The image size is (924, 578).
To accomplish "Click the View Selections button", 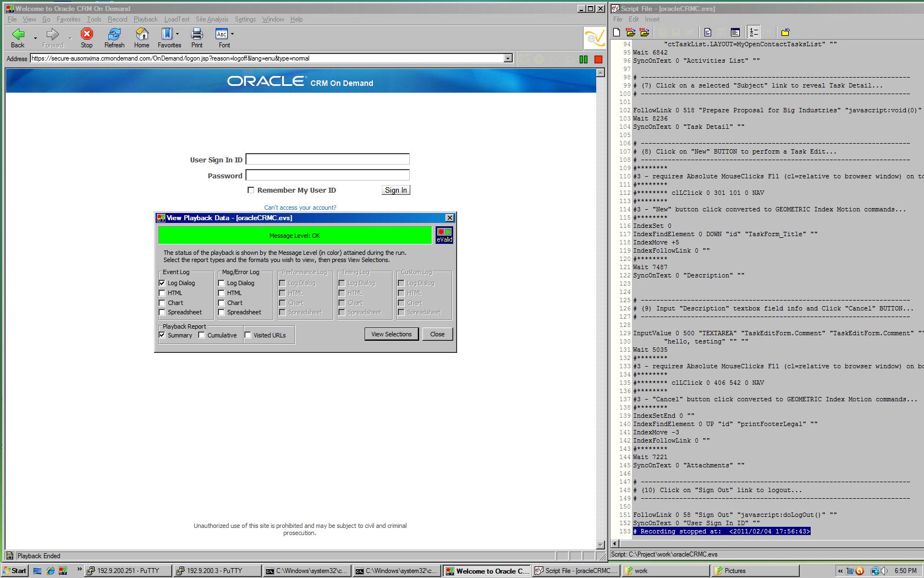I will [x=392, y=334].
